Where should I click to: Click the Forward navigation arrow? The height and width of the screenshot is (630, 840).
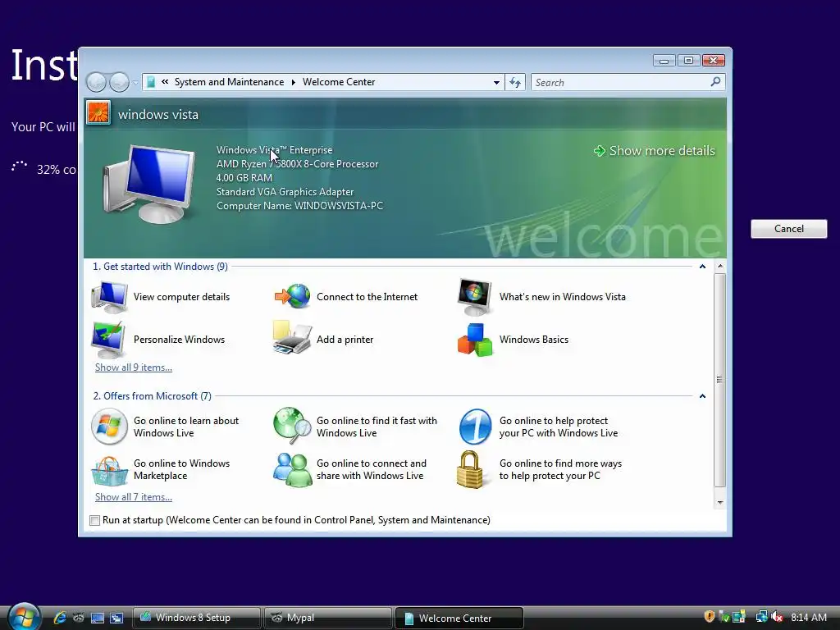(120, 83)
